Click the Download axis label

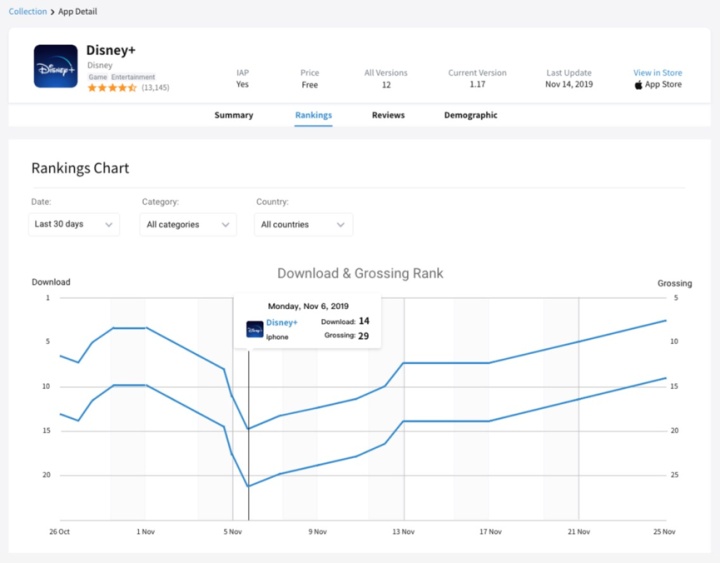pyautogui.click(x=51, y=282)
